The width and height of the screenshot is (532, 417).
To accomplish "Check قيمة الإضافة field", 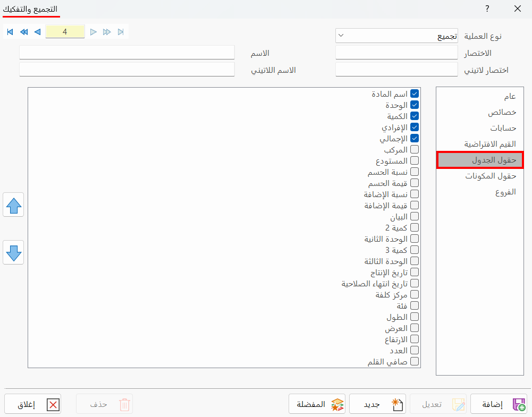I will click(414, 205).
